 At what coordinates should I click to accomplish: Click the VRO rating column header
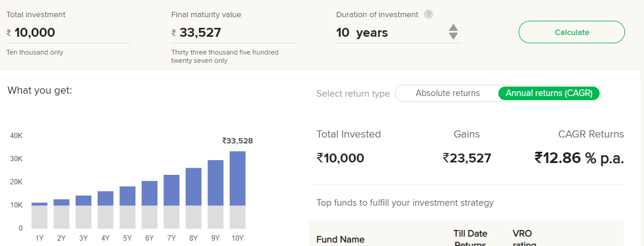[x=524, y=239]
